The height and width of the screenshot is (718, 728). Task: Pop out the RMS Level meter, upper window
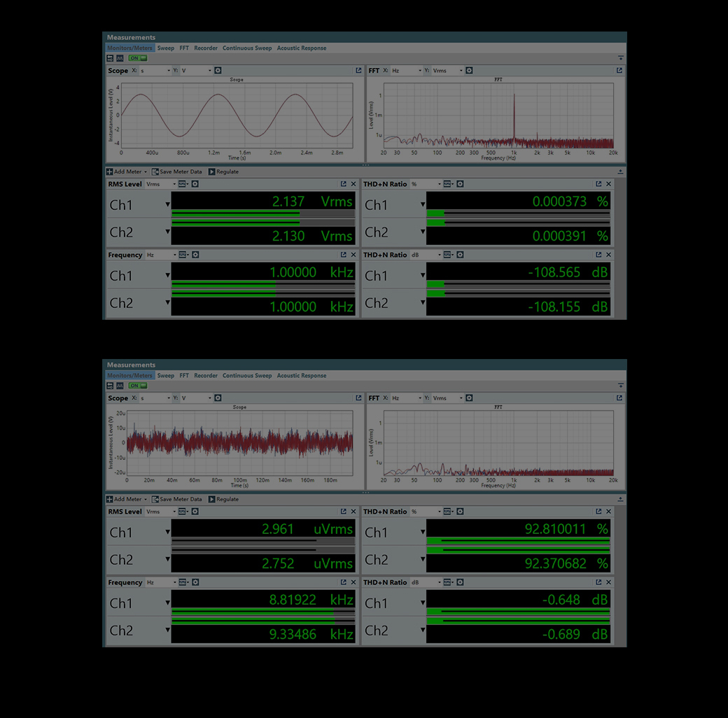pos(344,184)
